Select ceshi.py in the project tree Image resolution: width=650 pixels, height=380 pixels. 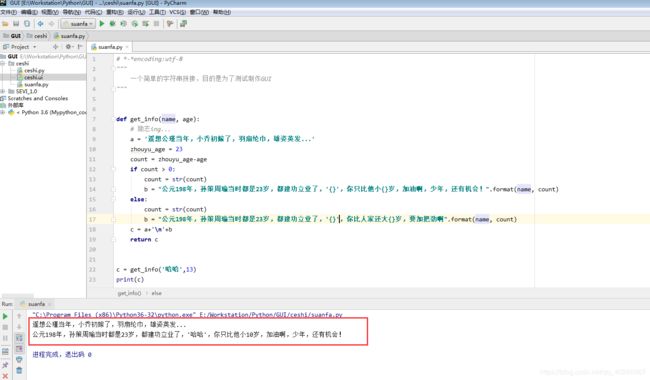point(34,70)
